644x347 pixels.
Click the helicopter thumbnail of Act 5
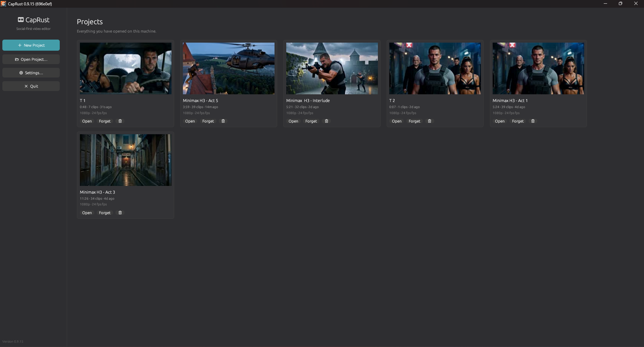point(229,68)
